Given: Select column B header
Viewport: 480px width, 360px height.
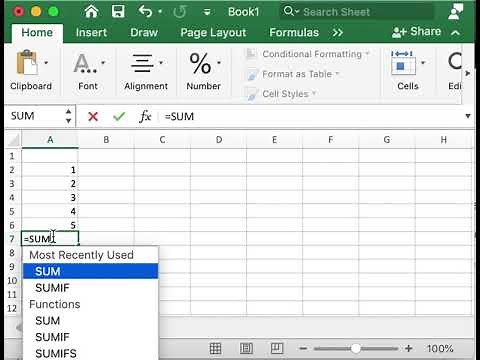Looking at the screenshot, I should click(106, 140).
